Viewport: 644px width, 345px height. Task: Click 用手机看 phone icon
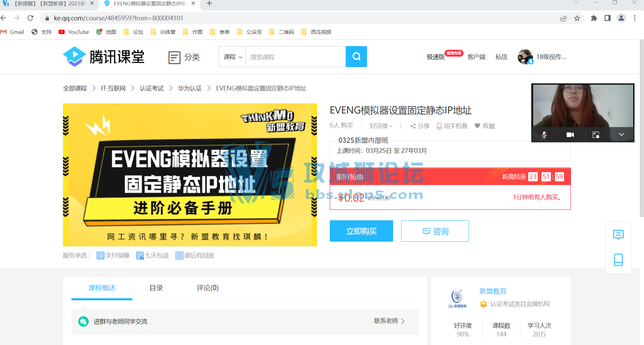pos(439,126)
